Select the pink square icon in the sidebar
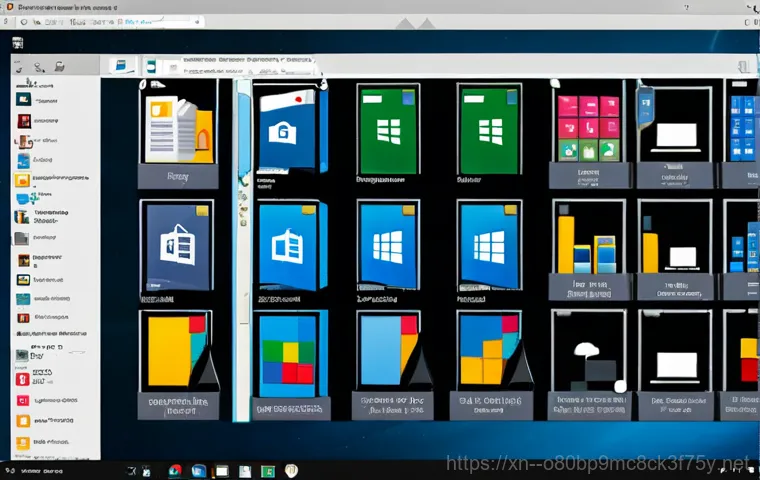760x480 pixels. [x=23, y=400]
